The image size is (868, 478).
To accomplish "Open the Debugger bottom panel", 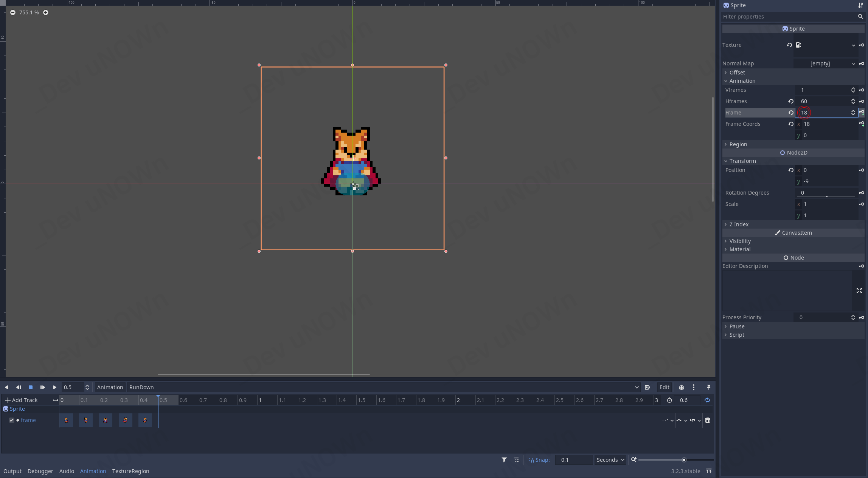I will pos(40,471).
